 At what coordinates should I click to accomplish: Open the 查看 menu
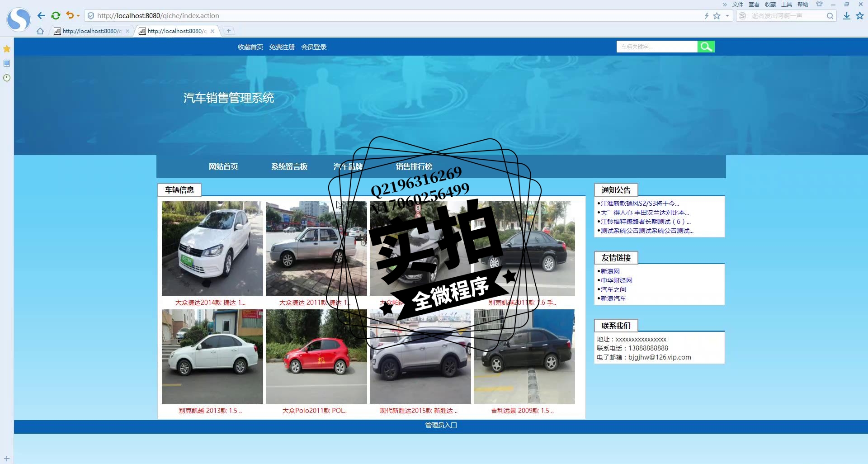coord(754,5)
